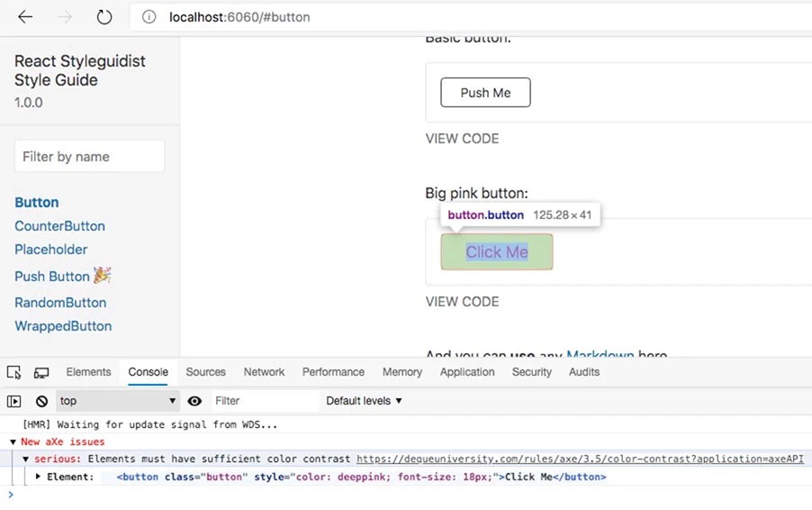Open the Performance tab
This screenshot has height=510, width=812.
pyautogui.click(x=333, y=371)
